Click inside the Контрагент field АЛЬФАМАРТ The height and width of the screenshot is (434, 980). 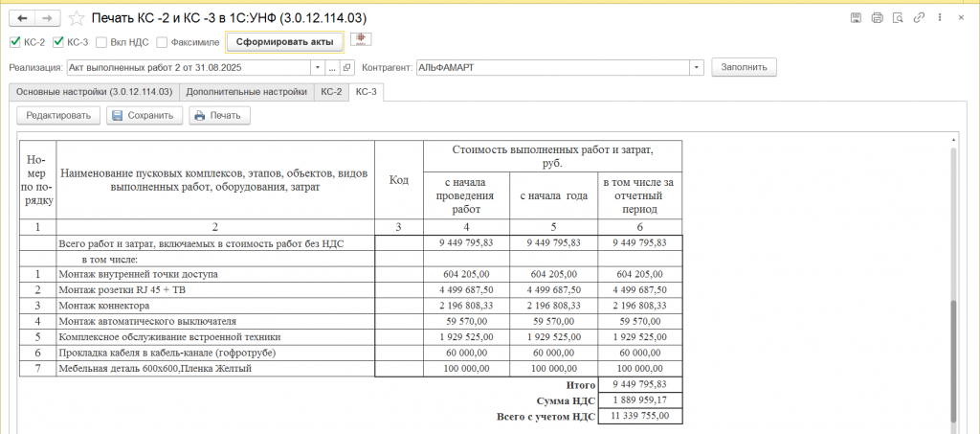[552, 67]
